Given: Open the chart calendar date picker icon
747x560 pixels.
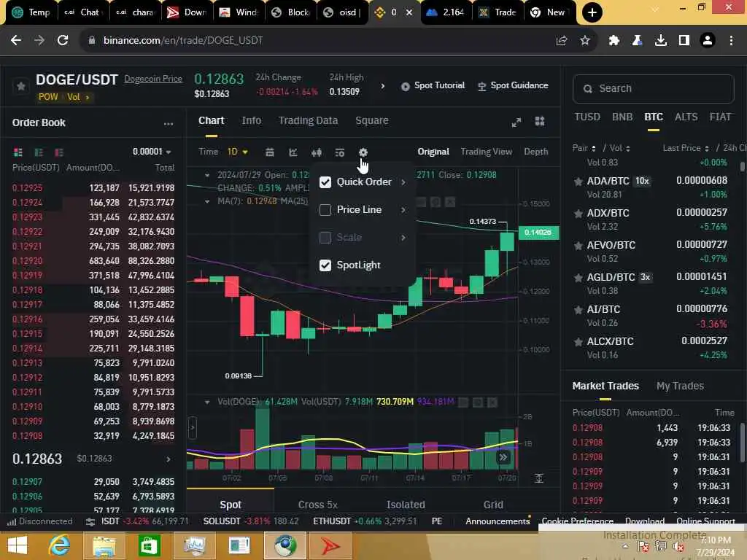Looking at the screenshot, I should (x=270, y=152).
